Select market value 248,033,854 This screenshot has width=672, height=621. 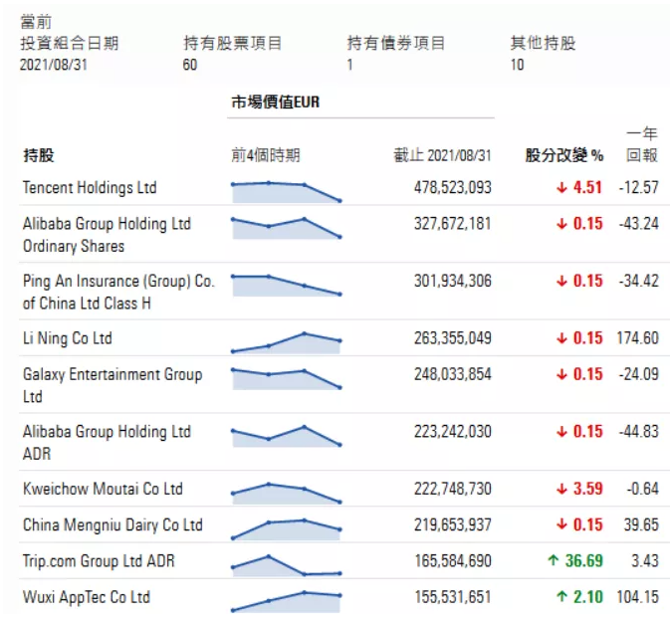[x=453, y=374]
